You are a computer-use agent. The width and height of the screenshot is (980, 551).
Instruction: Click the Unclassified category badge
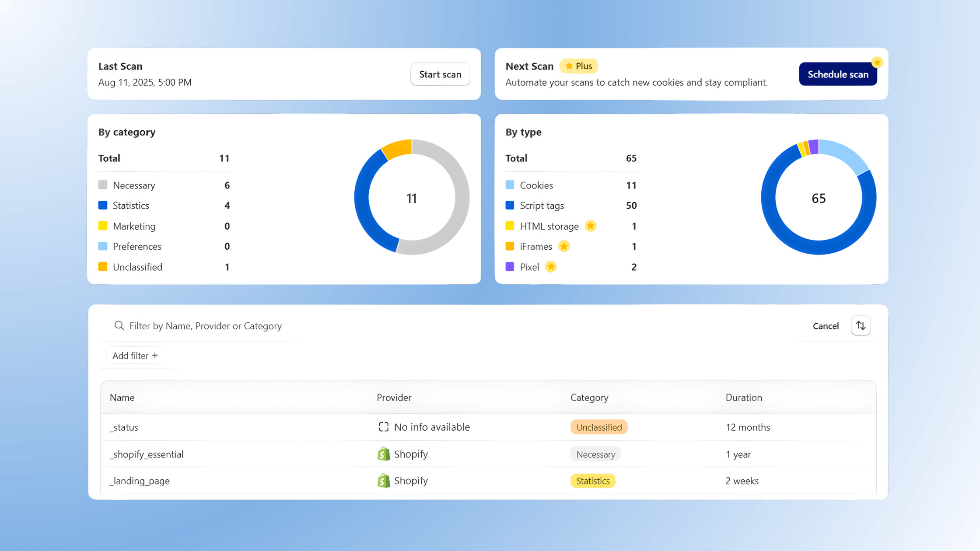point(598,427)
